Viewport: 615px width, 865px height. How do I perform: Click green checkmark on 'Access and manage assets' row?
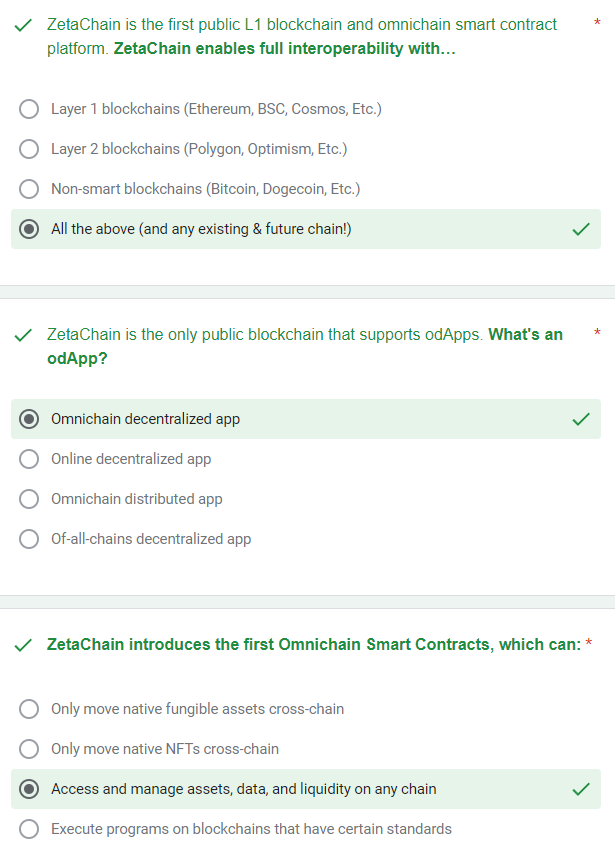click(x=581, y=789)
